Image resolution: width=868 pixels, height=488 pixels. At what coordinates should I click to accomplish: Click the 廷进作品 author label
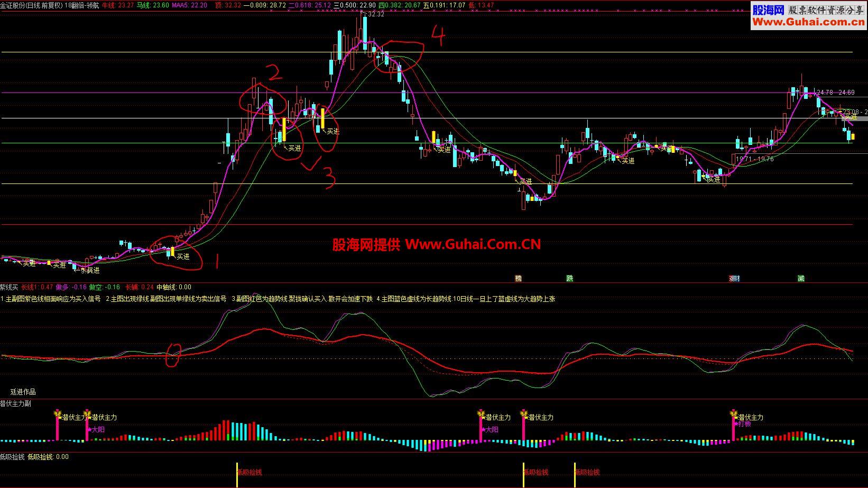[23, 392]
